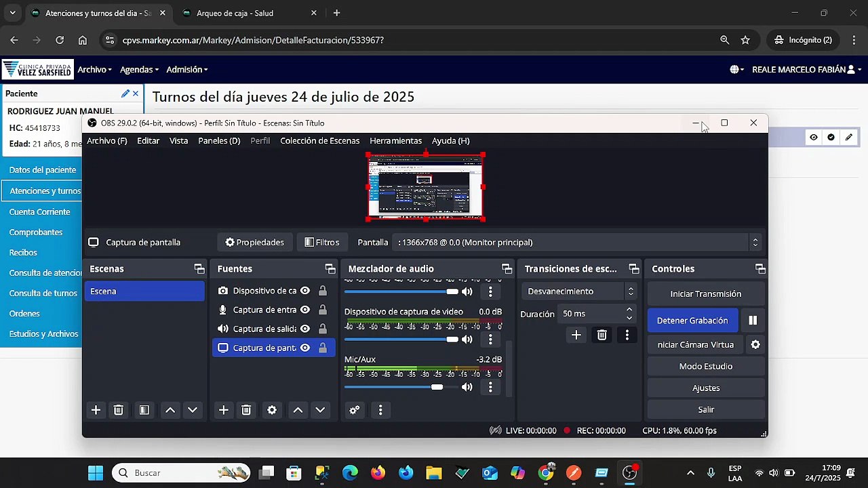The height and width of the screenshot is (488, 868).
Task: Click OBS preview thumbnail
Action: tap(426, 187)
